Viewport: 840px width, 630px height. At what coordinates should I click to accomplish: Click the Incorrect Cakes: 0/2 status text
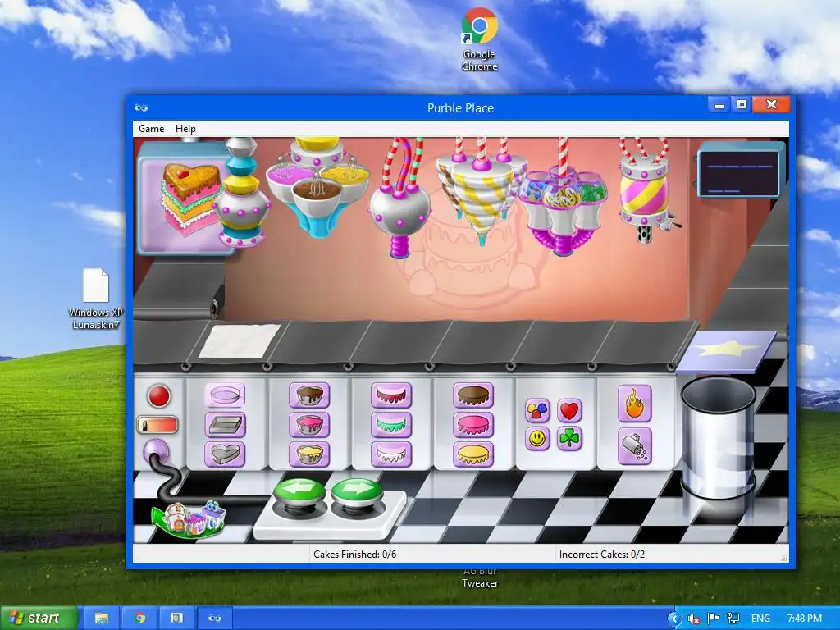pyautogui.click(x=602, y=555)
